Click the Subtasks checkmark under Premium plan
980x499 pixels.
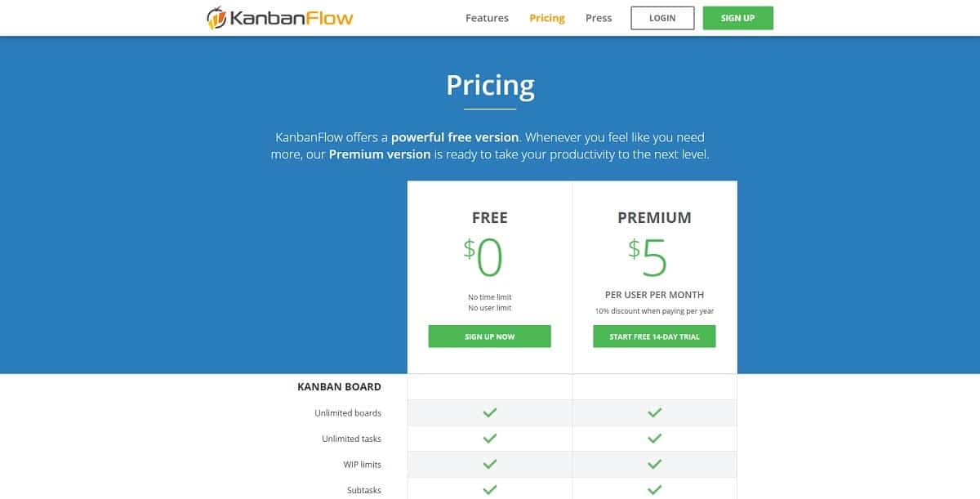tap(654, 489)
